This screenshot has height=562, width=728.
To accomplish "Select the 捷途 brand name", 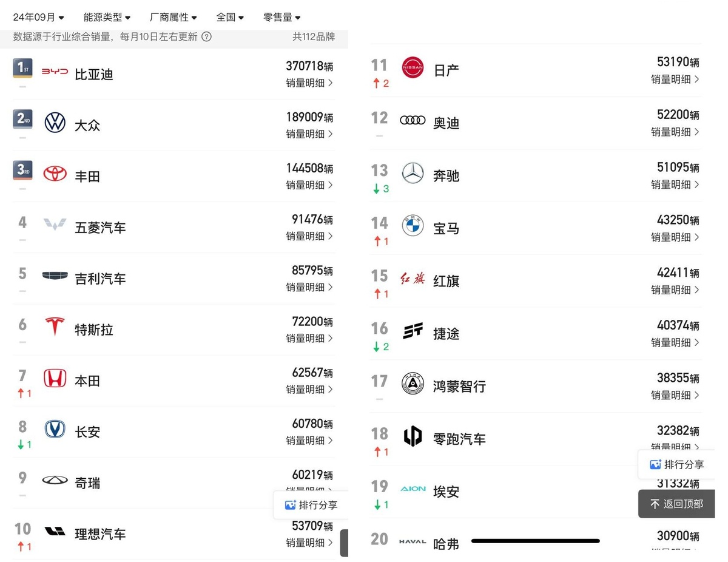I will pos(446,333).
